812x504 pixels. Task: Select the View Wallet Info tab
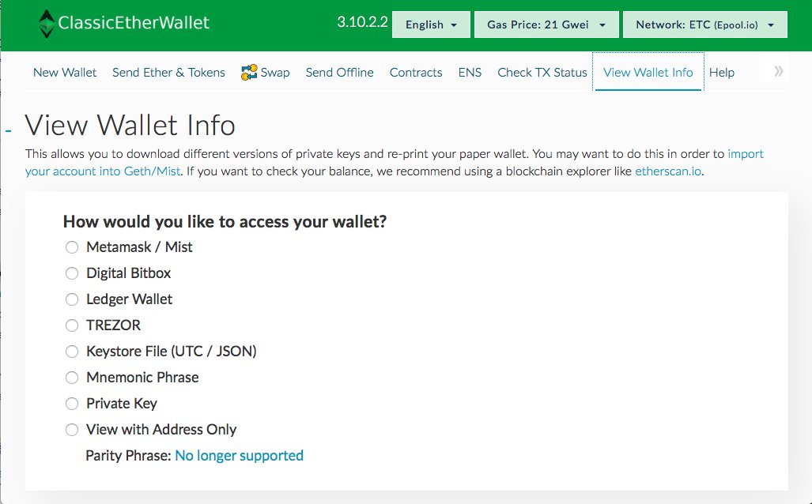coord(648,73)
